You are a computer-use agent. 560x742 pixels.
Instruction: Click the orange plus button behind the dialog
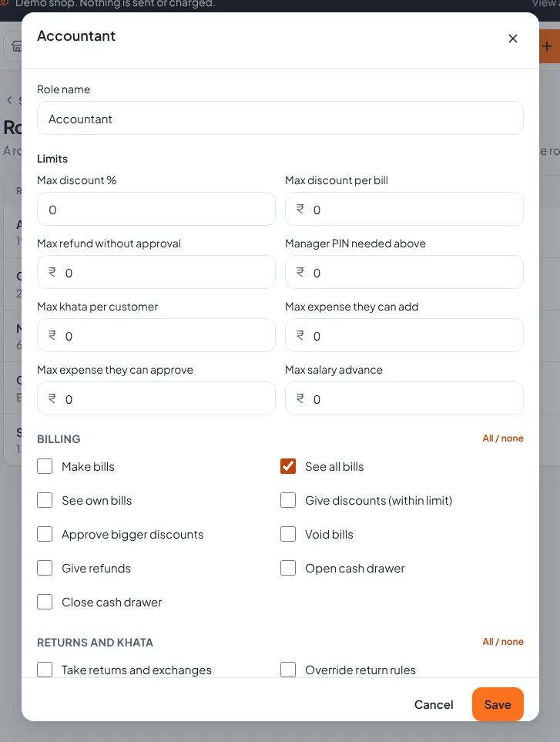tap(549, 46)
